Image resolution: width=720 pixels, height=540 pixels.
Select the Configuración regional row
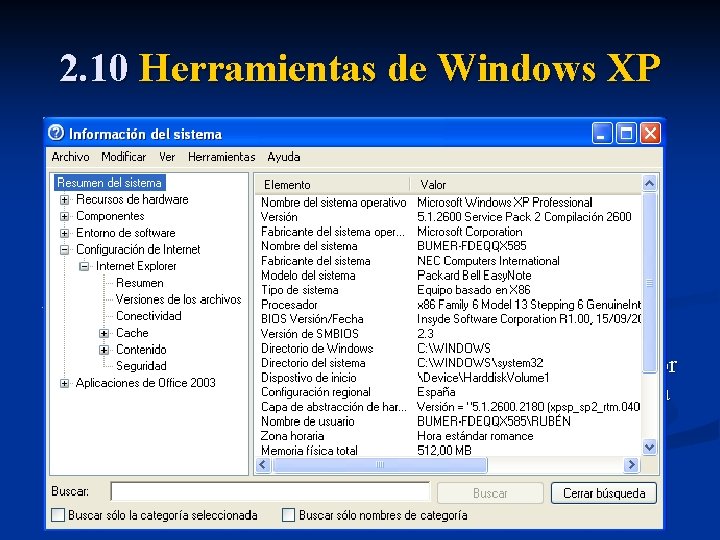(x=448, y=392)
